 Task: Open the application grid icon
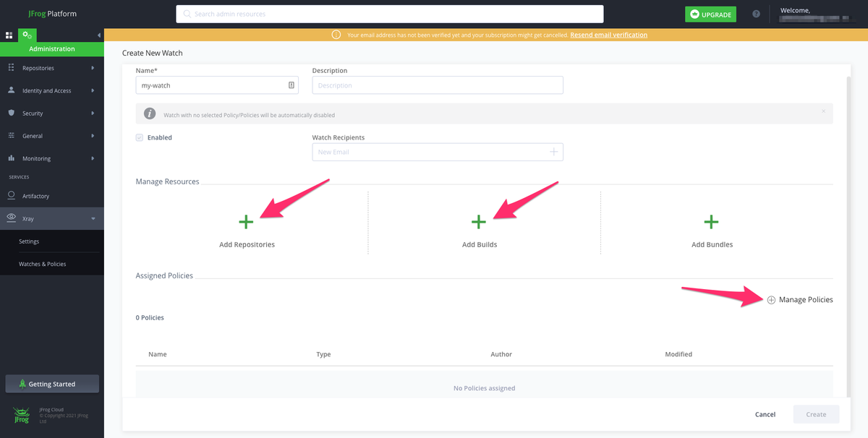tap(9, 35)
